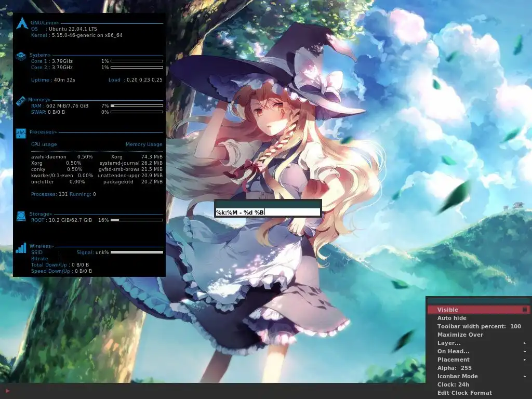Toggle the Maximize Over option
Screen dimensions: 532x399
tap(478, 335)
